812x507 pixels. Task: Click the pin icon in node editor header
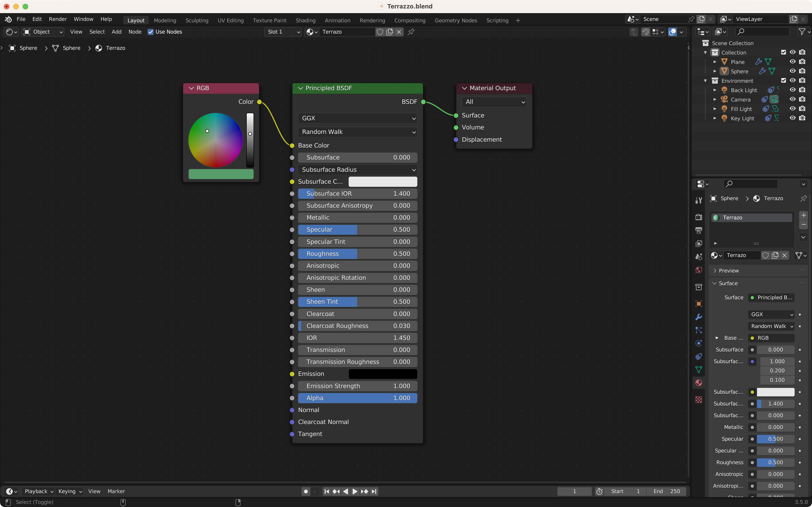pyautogui.click(x=411, y=32)
